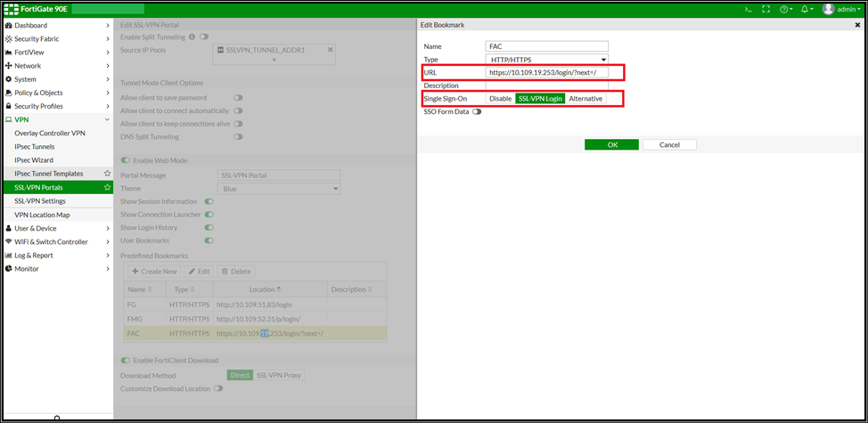Open the CLI console icon in header
The image size is (868, 423).
click(x=749, y=9)
